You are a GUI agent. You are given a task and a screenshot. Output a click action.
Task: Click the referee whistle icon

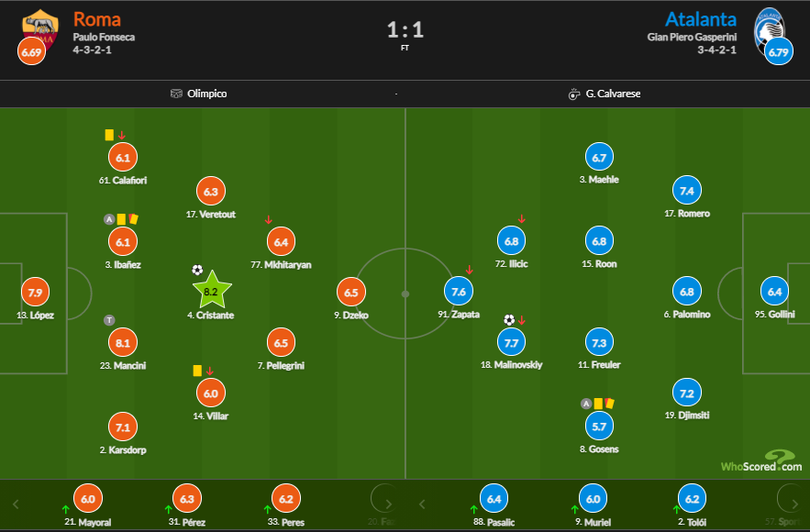(x=574, y=94)
